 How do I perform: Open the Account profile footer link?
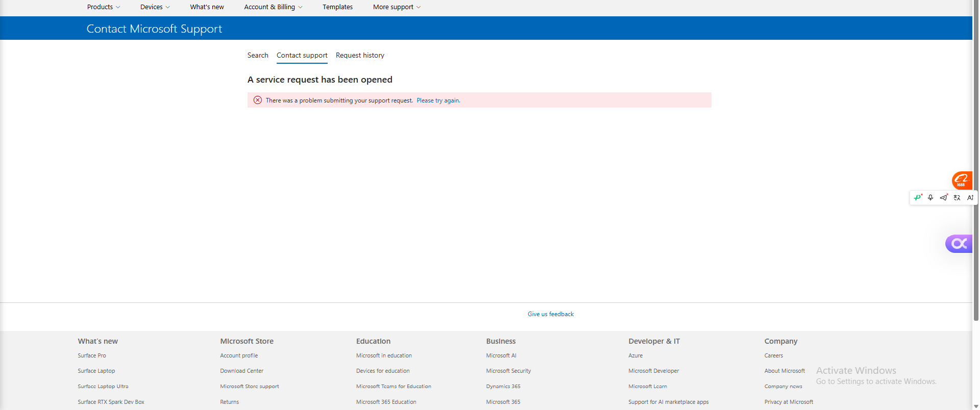(x=239, y=355)
